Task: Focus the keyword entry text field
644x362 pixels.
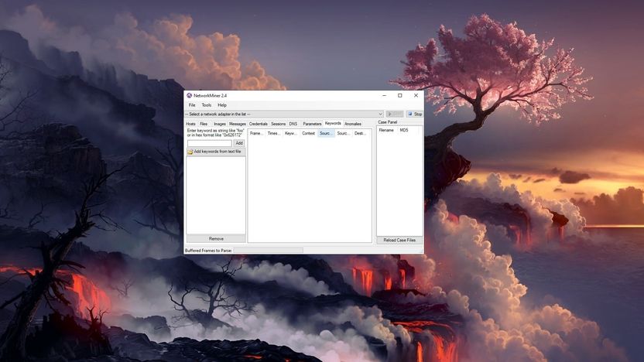Action: point(210,143)
